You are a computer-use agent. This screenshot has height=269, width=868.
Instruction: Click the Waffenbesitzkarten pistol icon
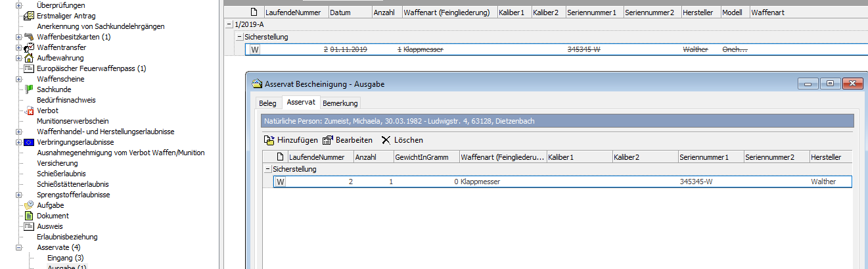click(28, 37)
